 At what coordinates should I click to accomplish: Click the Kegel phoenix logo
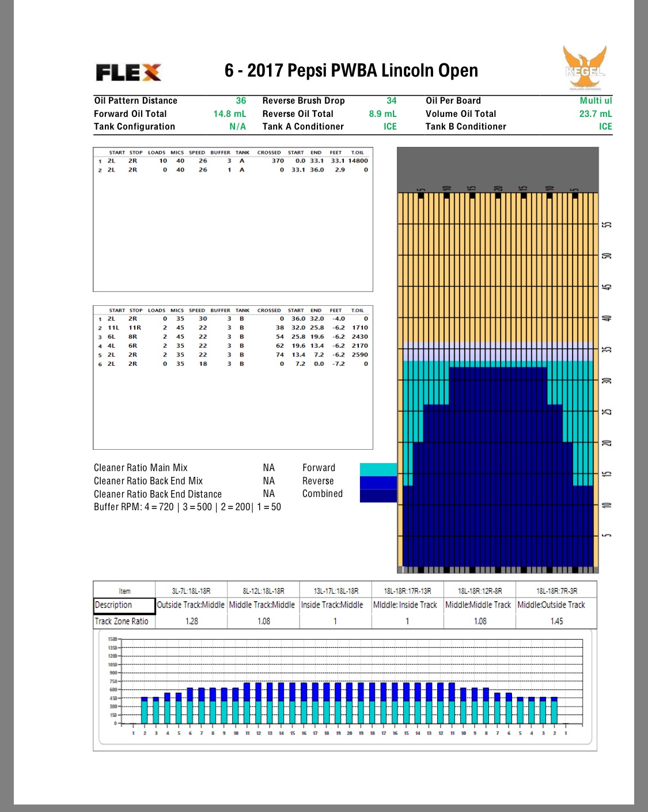point(585,69)
